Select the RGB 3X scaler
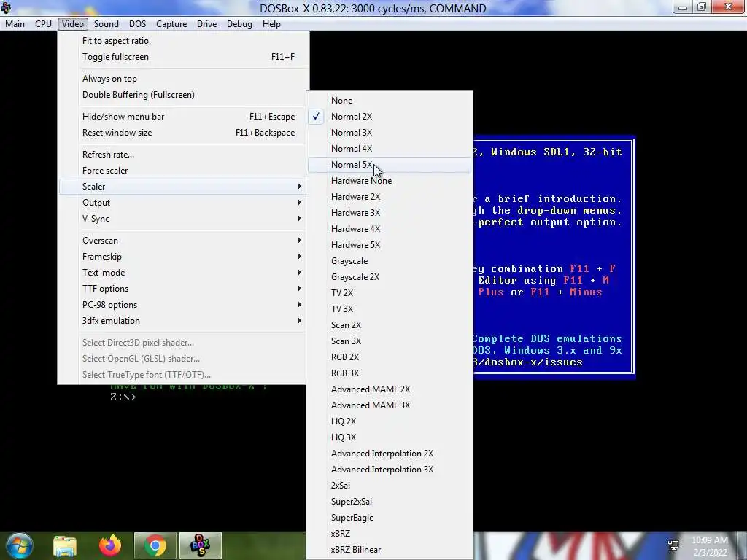Screen dimensions: 747x560 pos(390,373)
